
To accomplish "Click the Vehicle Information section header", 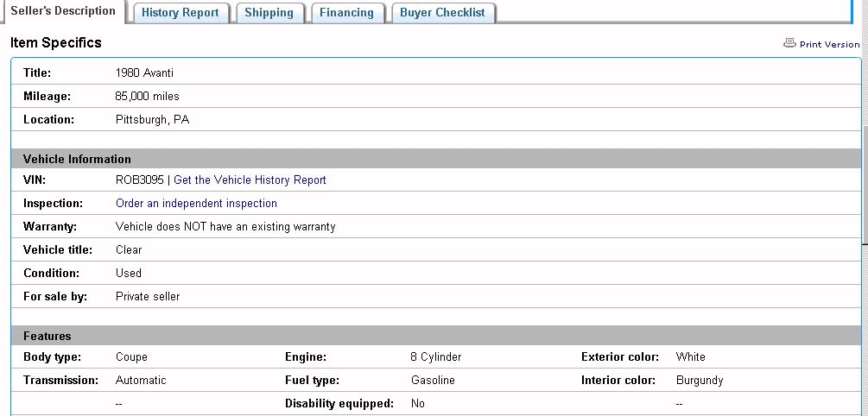I will (x=78, y=159).
